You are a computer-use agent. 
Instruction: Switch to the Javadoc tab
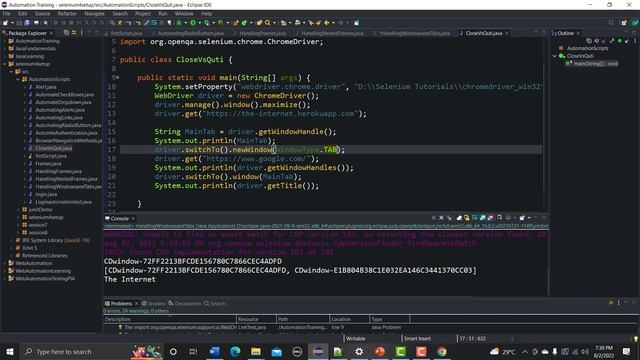(x=153, y=303)
